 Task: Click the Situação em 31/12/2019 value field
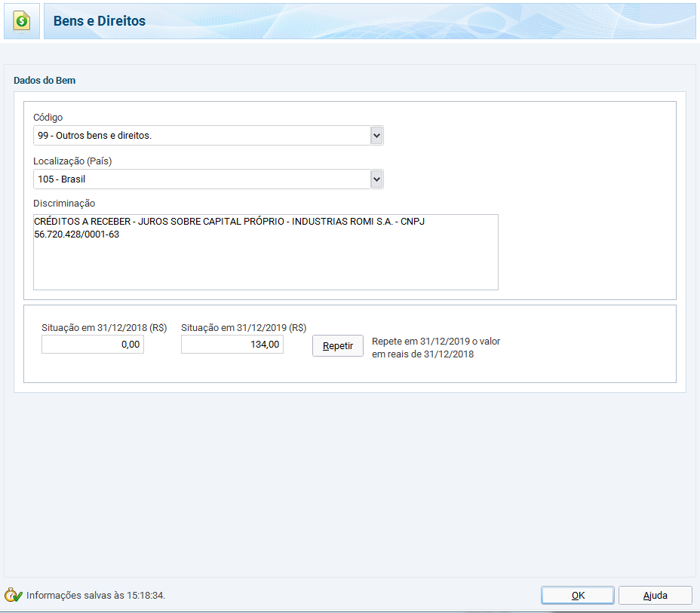coord(232,345)
